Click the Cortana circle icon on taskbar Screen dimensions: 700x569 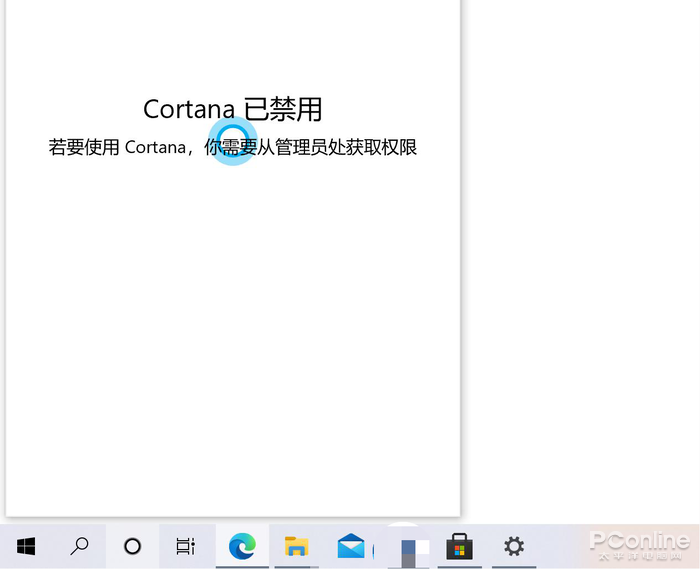(x=132, y=546)
